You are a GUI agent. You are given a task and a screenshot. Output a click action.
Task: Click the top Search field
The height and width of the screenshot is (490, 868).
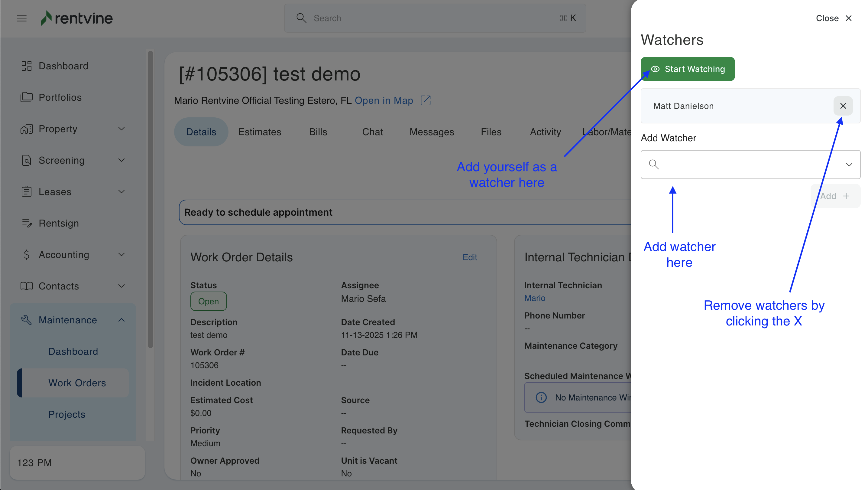pos(435,18)
